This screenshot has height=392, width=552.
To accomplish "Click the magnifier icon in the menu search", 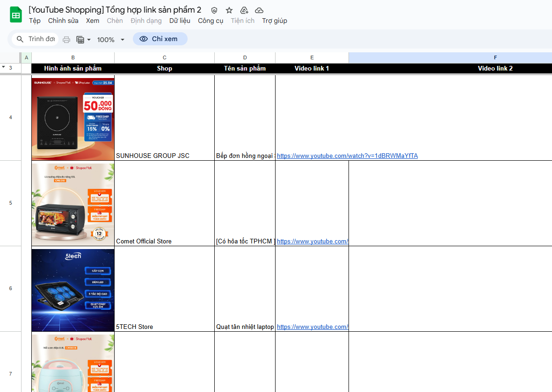I will 20,39.
